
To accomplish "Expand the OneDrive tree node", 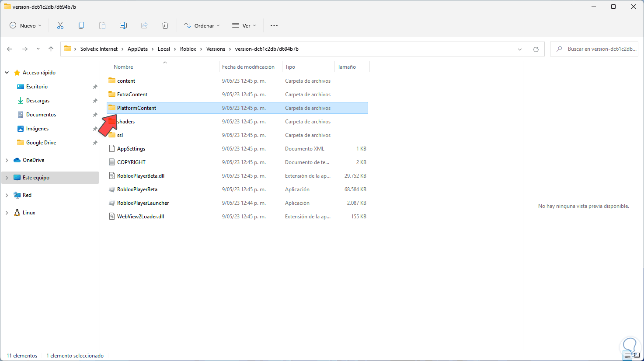I will pyautogui.click(x=7, y=160).
